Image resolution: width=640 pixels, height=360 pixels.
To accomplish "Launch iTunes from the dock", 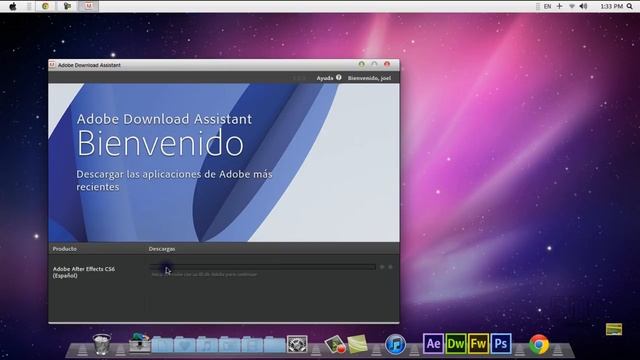I will 395,344.
